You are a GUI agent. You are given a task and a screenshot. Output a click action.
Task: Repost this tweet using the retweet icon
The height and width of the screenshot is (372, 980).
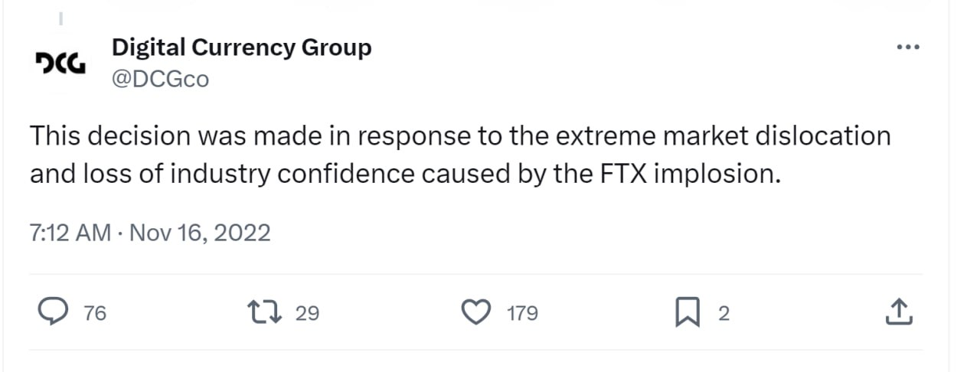(x=265, y=312)
